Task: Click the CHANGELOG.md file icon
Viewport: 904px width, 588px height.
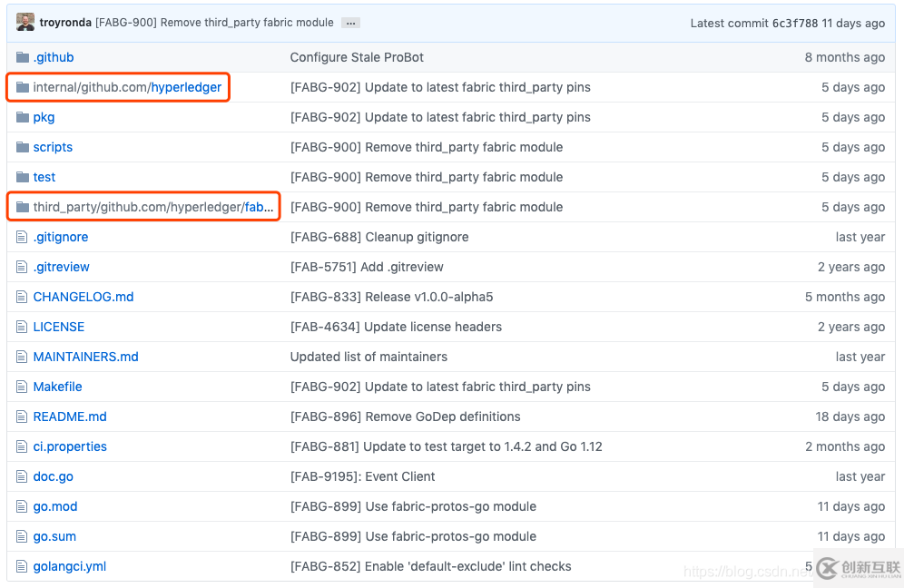Action: click(x=22, y=297)
